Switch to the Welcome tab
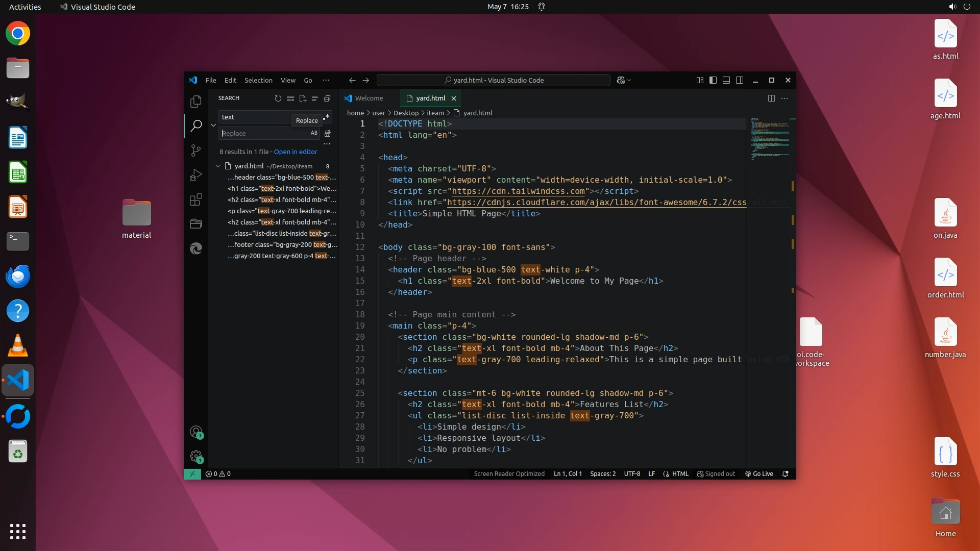Screen dimensions: 980x551 point(368,98)
